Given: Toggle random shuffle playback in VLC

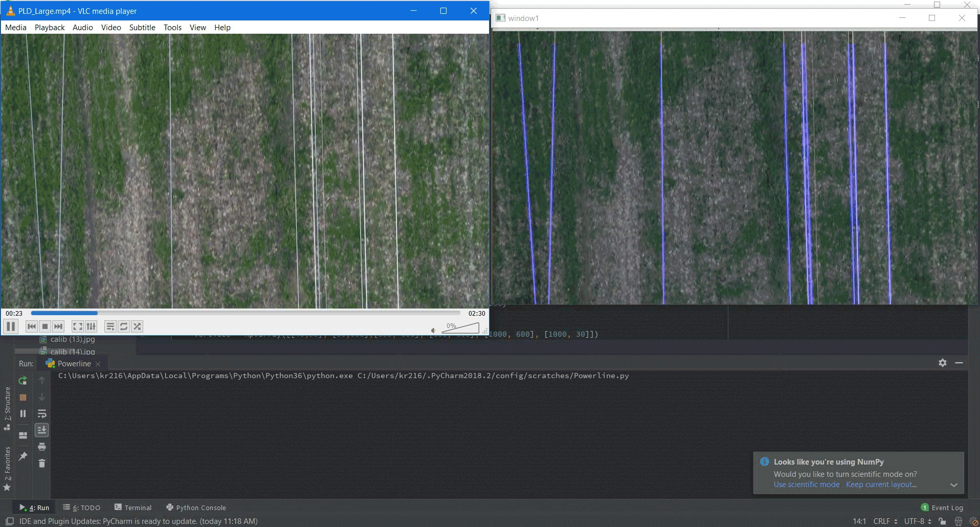Looking at the screenshot, I should point(137,326).
